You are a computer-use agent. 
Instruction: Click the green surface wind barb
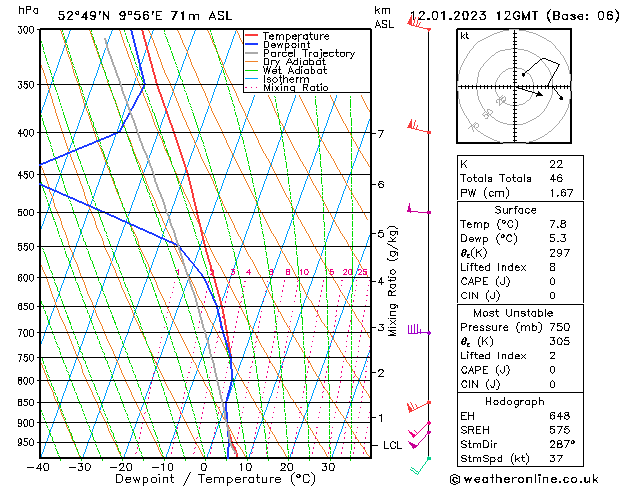(x=420, y=466)
